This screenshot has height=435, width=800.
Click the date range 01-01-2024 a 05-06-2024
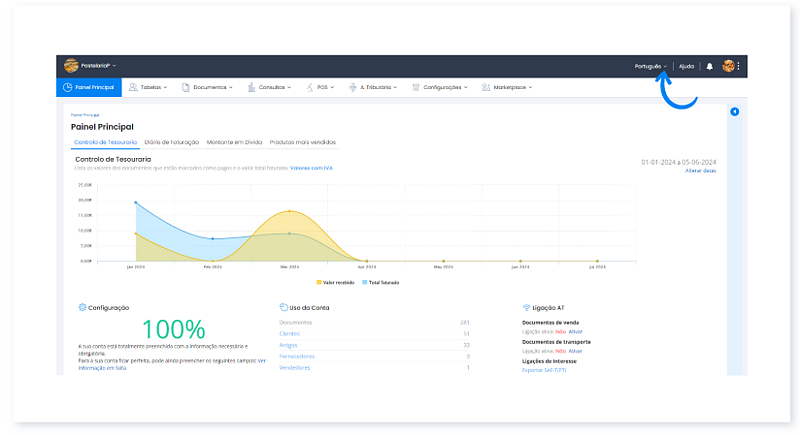[x=679, y=162]
